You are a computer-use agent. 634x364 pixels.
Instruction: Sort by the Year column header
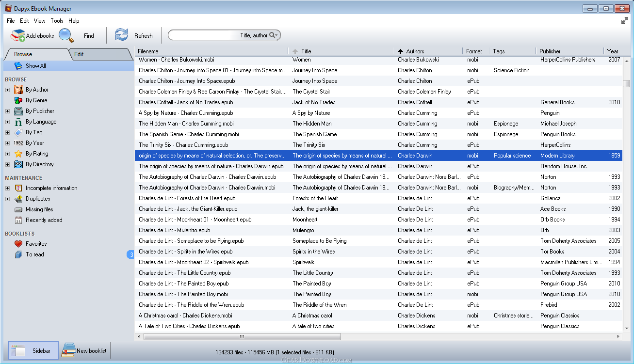pyautogui.click(x=613, y=51)
